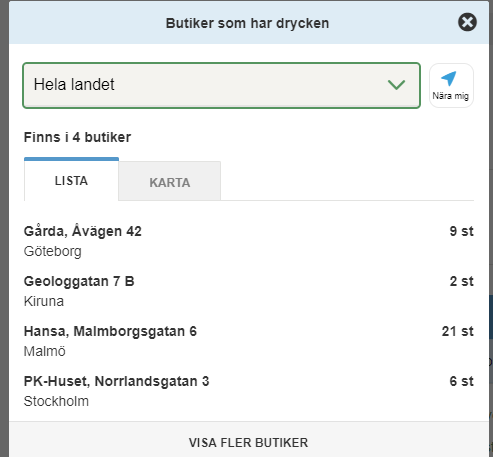This screenshot has height=457, width=493.
Task: Select the LISTA tab
Action: [71, 180]
